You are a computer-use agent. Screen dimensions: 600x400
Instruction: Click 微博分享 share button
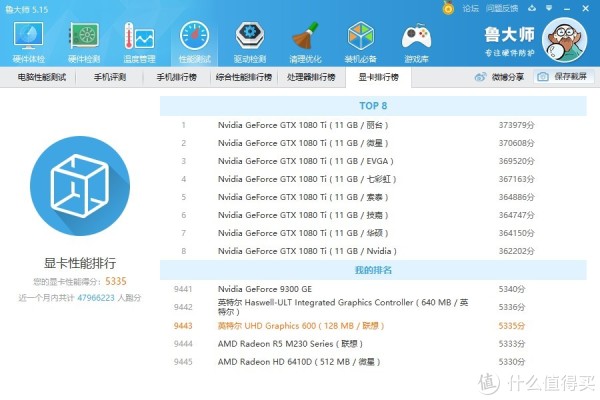coord(499,77)
